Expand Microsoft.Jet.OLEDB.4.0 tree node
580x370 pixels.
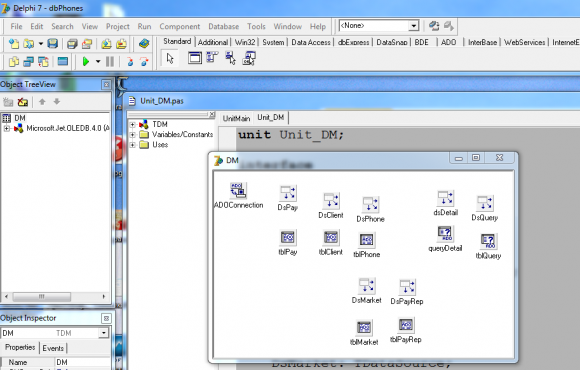pos(7,128)
